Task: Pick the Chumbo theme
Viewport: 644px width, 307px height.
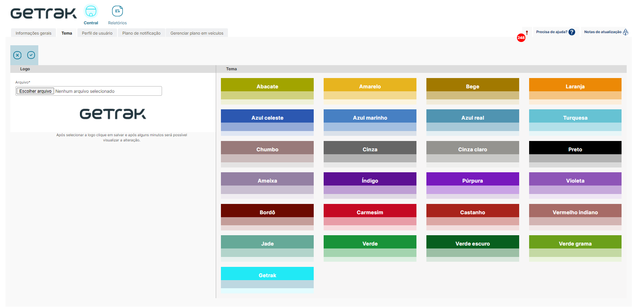Action: (267, 154)
